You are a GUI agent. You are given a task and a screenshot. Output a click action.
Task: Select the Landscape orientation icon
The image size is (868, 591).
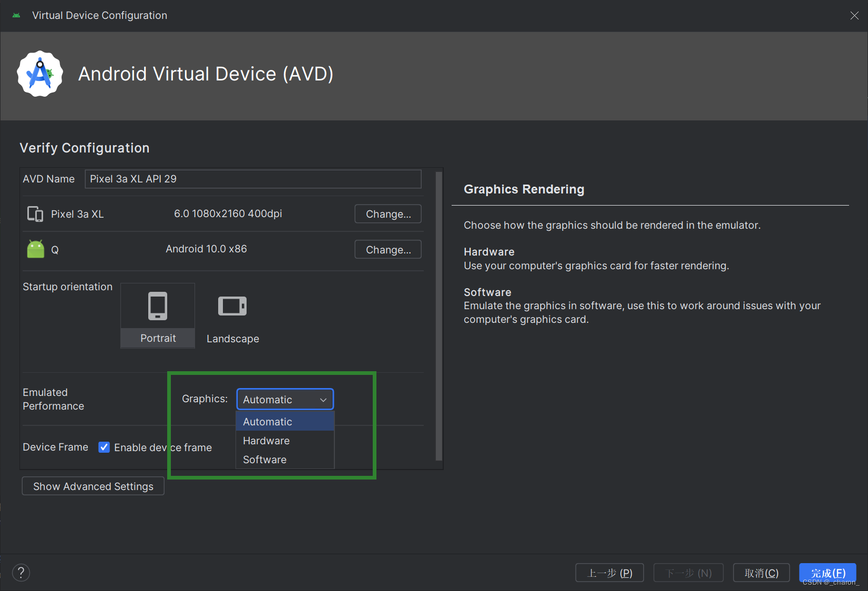pyautogui.click(x=232, y=306)
